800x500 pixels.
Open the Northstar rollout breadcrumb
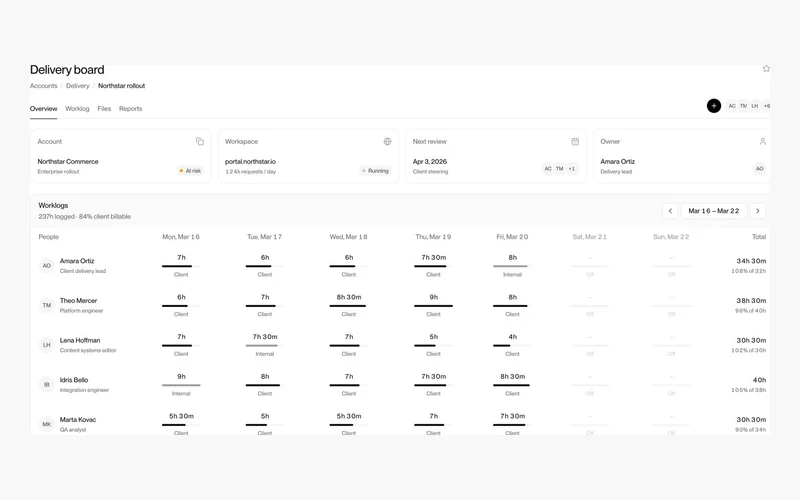click(x=121, y=86)
